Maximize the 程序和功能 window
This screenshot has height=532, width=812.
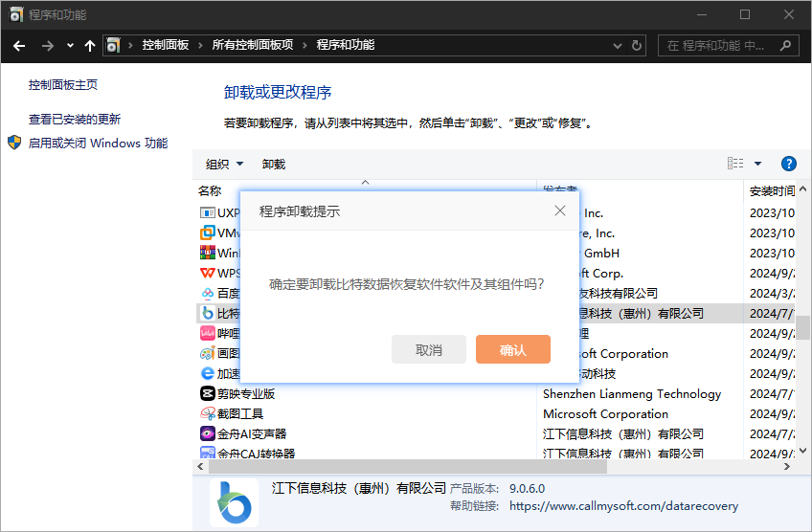coord(745,14)
